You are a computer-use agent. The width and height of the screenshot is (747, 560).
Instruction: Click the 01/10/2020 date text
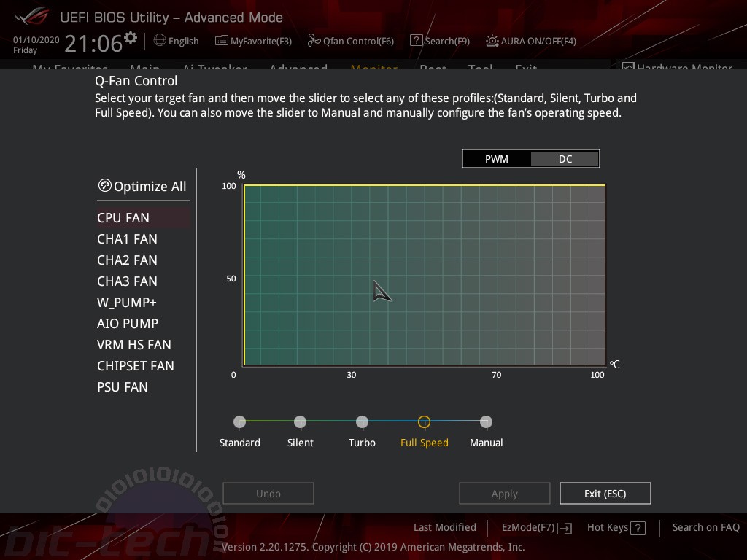pyautogui.click(x=36, y=40)
